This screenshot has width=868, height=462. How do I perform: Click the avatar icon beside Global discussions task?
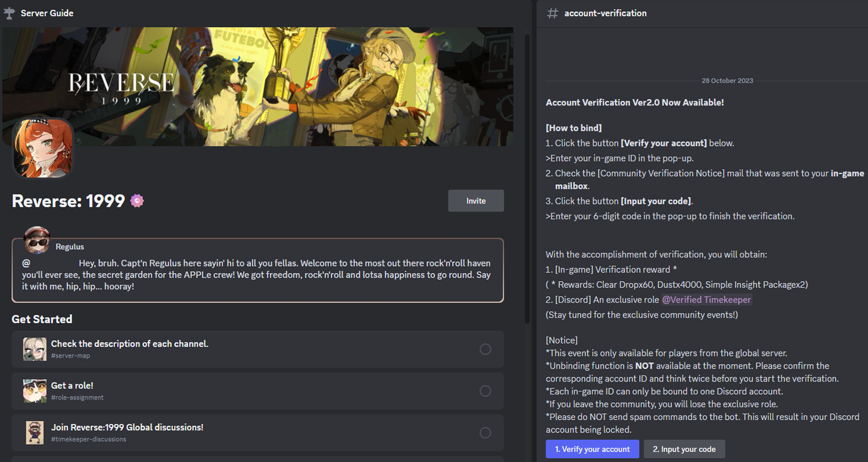(x=35, y=433)
